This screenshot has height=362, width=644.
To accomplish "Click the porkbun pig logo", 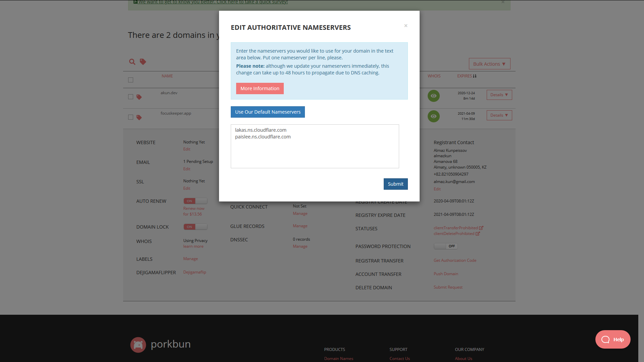I will [x=138, y=345].
